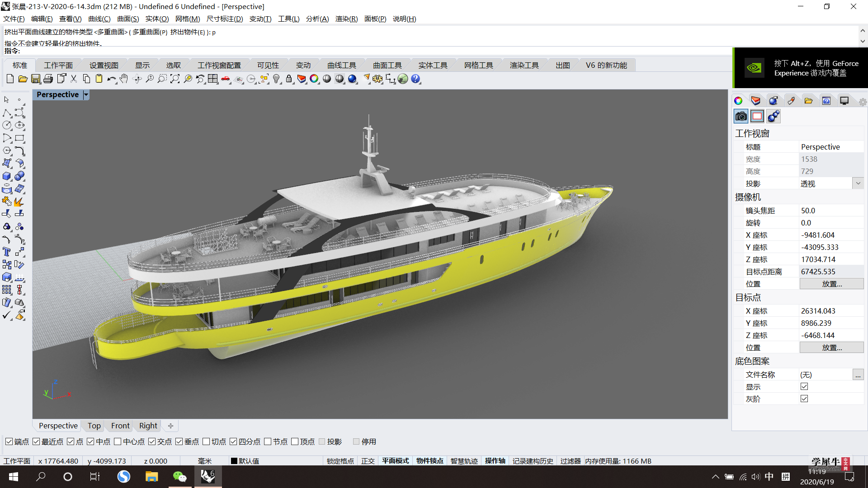Edit the viewport 标题 Perspective field
This screenshot has width=868, height=488.
(x=831, y=147)
